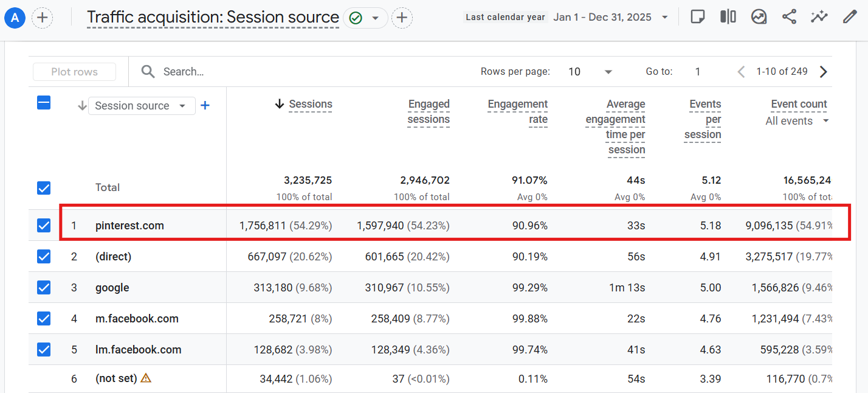Toggle the select-all checkbox in the header
The width and height of the screenshot is (868, 393).
pyautogui.click(x=44, y=103)
